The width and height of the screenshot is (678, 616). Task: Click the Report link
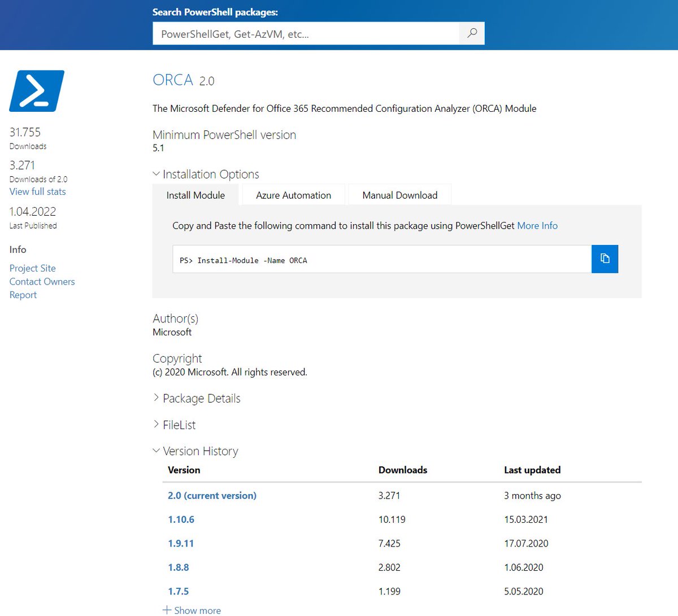[x=23, y=295]
